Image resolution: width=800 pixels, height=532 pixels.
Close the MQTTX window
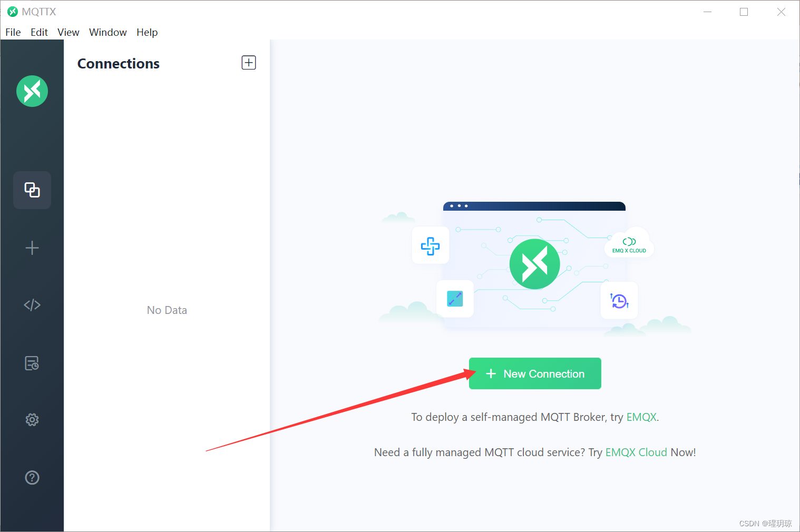click(x=781, y=12)
